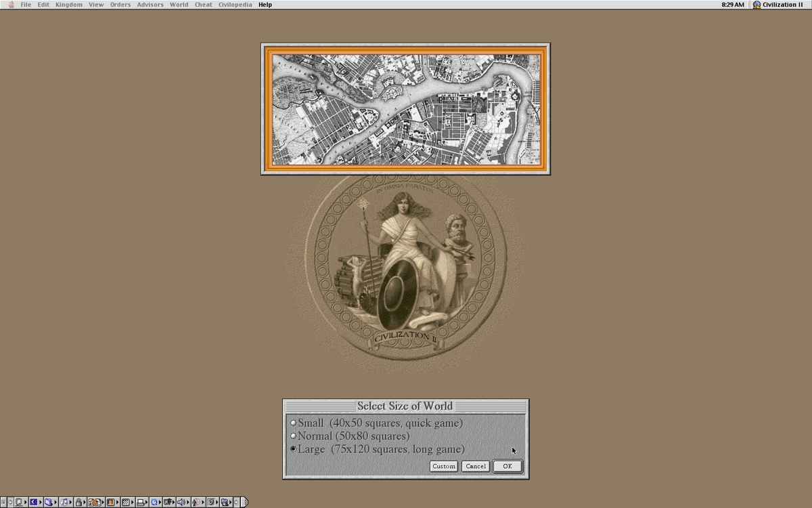Click the control strip left scroll arrow
Image resolution: width=812 pixels, height=508 pixels.
pos(10,502)
